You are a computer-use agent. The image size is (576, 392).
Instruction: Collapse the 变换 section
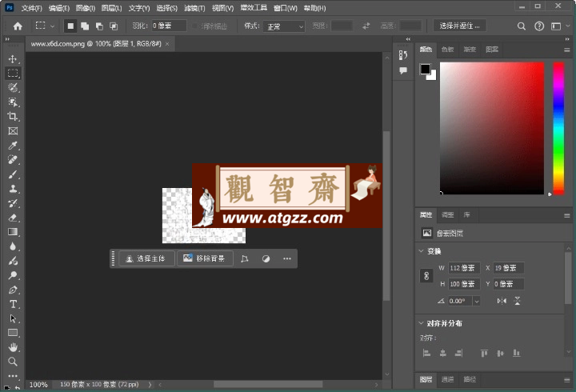pyautogui.click(x=421, y=251)
